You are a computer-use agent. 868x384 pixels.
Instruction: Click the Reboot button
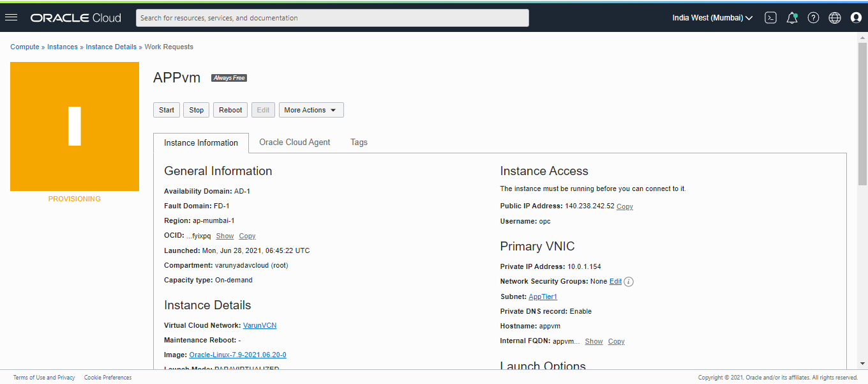click(x=230, y=110)
